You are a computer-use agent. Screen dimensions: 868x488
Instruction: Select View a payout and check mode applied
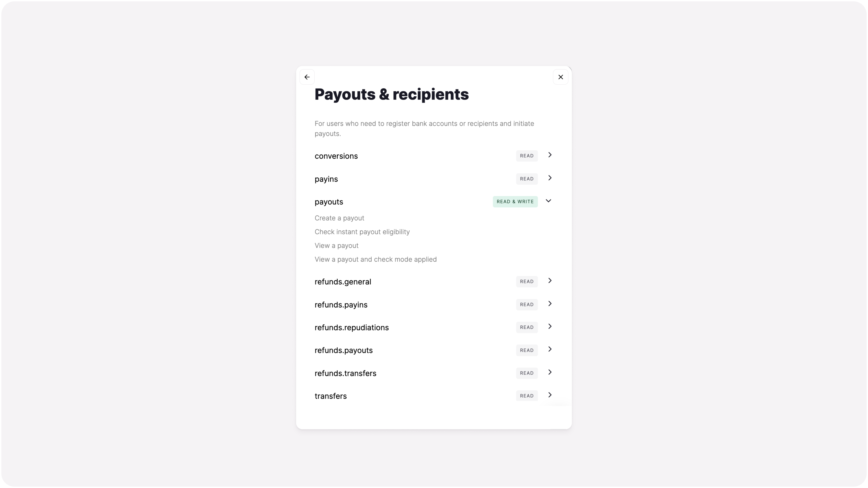pos(375,259)
